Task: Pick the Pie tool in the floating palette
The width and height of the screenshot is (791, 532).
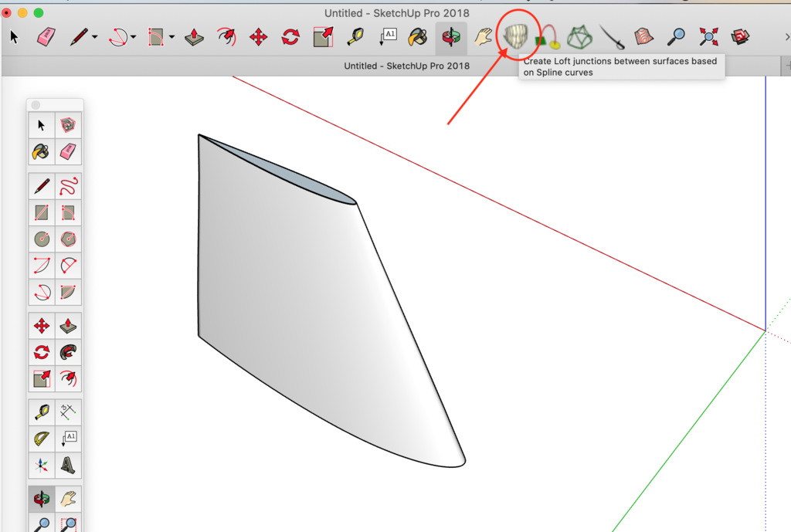Action: click(68, 293)
